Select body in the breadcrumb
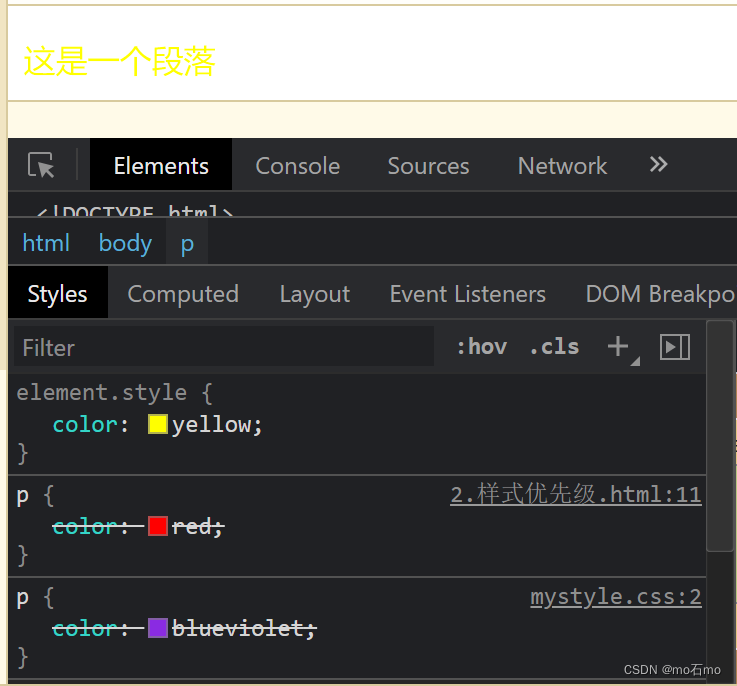Image resolution: width=737 pixels, height=686 pixels. (125, 243)
